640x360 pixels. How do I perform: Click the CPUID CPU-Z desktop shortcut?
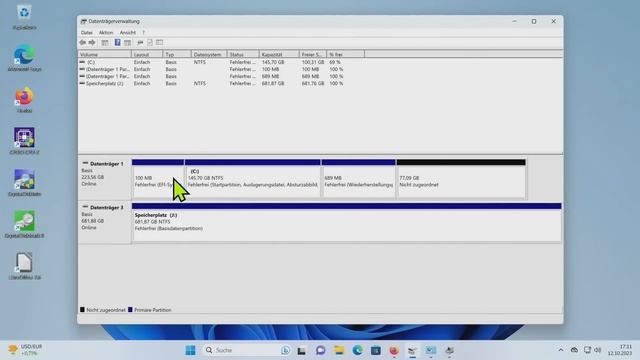click(24, 142)
